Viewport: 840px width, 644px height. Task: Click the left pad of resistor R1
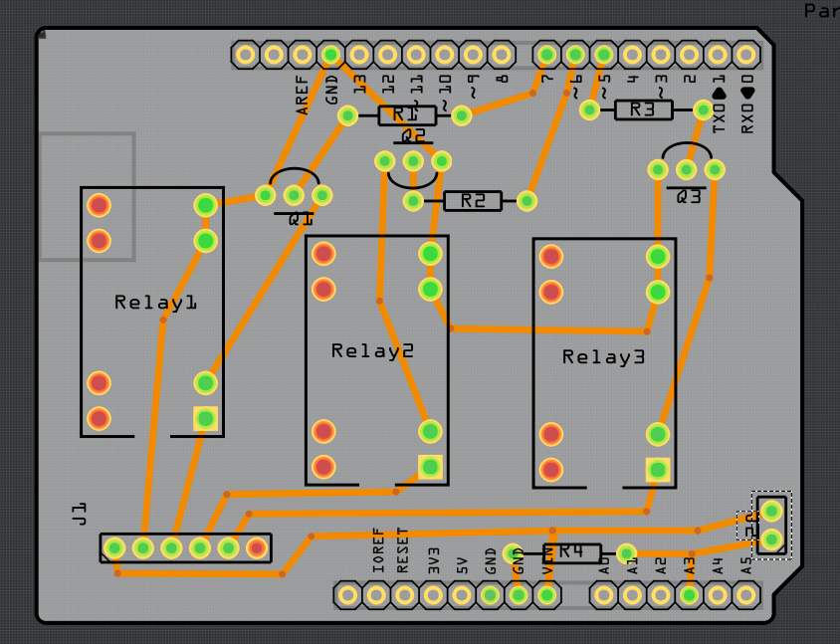click(347, 115)
